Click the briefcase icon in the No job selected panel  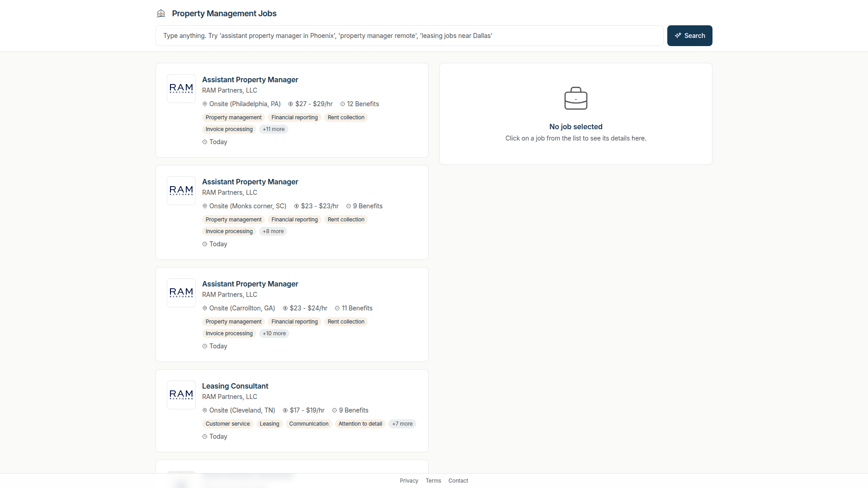tap(576, 99)
